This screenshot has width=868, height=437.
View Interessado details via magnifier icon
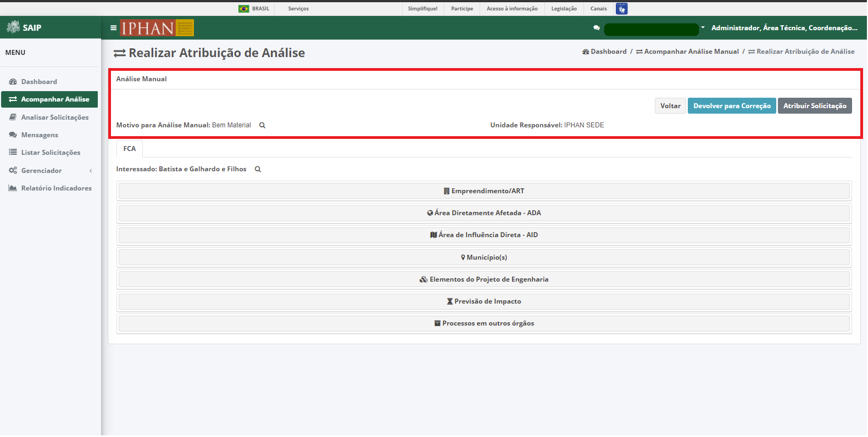coord(258,169)
